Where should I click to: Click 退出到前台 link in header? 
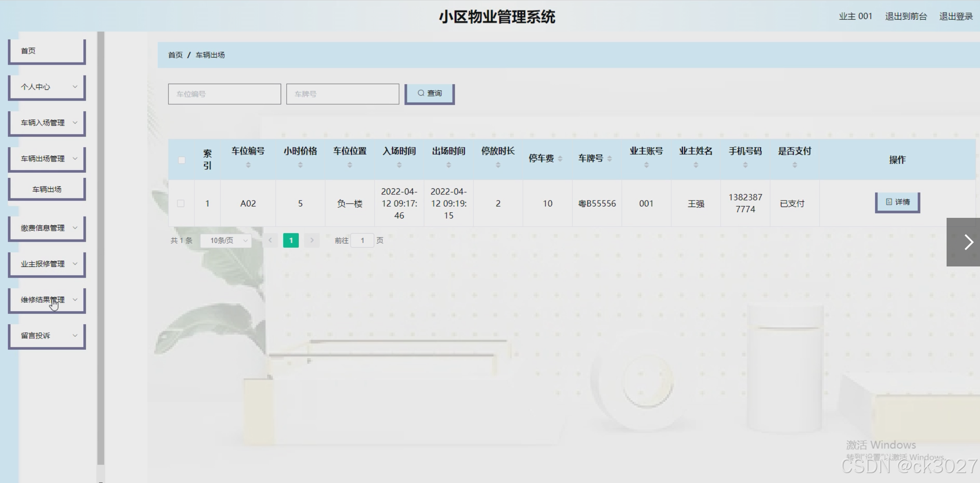(x=906, y=16)
